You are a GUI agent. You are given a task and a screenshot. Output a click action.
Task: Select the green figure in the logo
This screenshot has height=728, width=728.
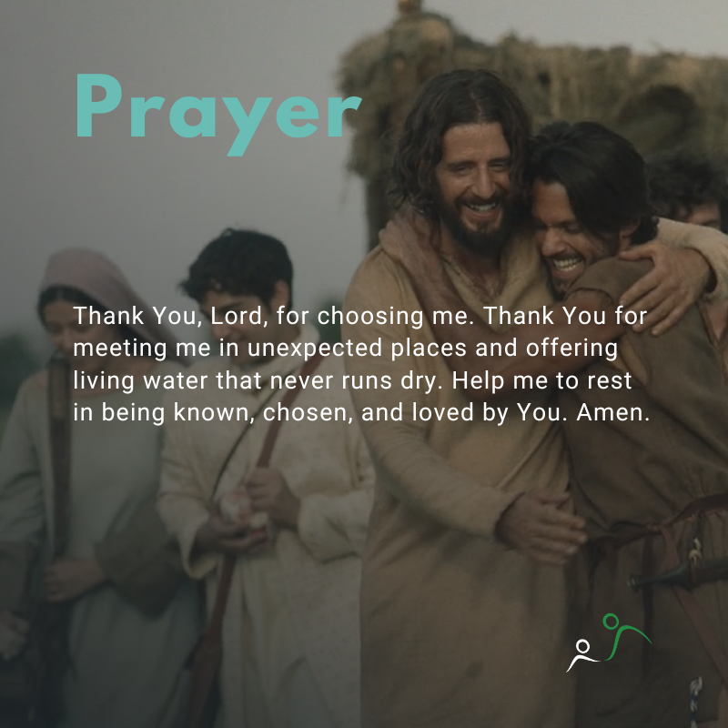[x=627, y=636]
